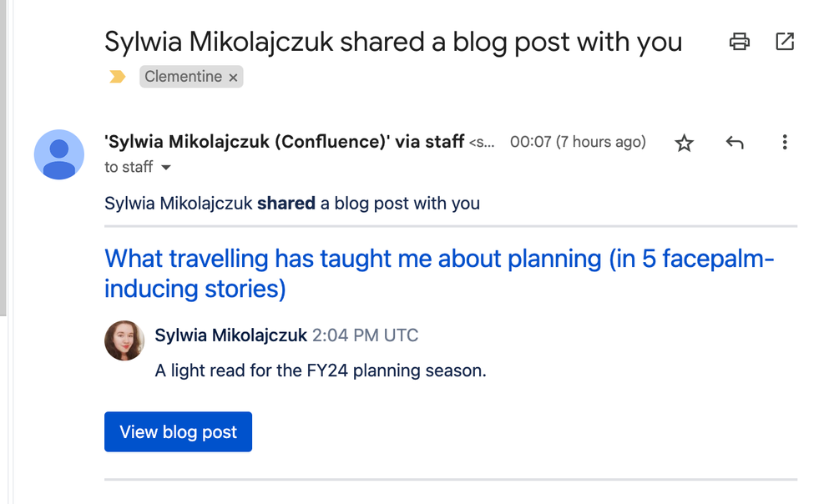
Task: Expand the truncated sender email address
Action: pyautogui.click(x=484, y=142)
